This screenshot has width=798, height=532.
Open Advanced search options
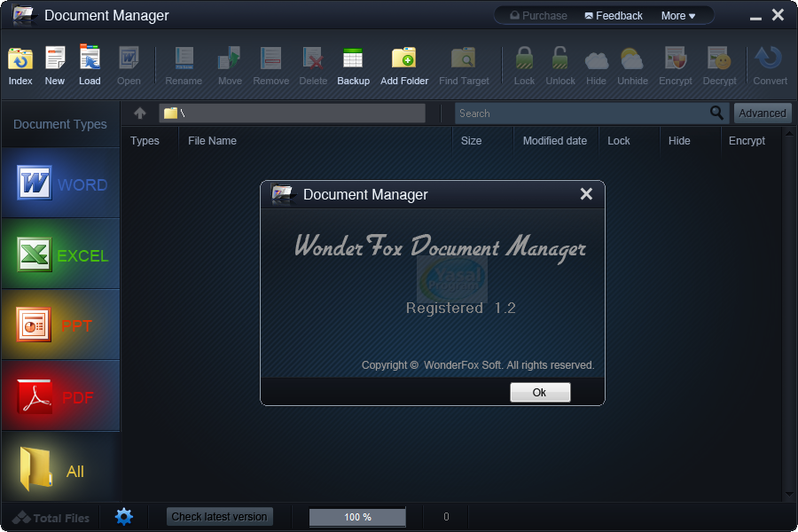coord(762,113)
